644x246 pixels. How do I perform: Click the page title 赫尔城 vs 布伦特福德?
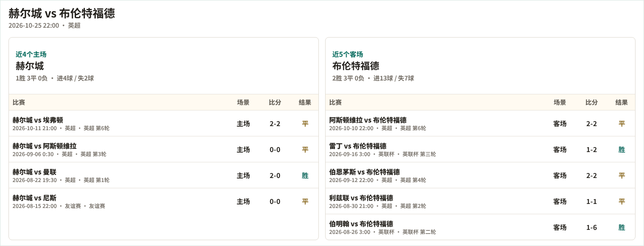coord(62,13)
